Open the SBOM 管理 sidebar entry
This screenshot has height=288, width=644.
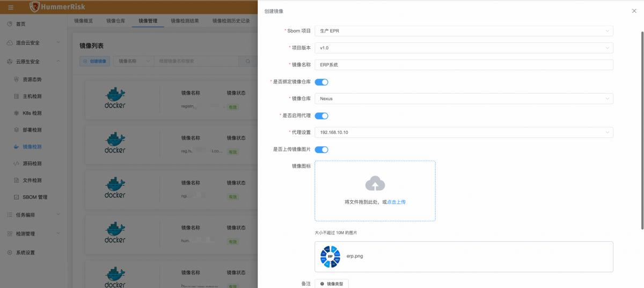point(34,197)
